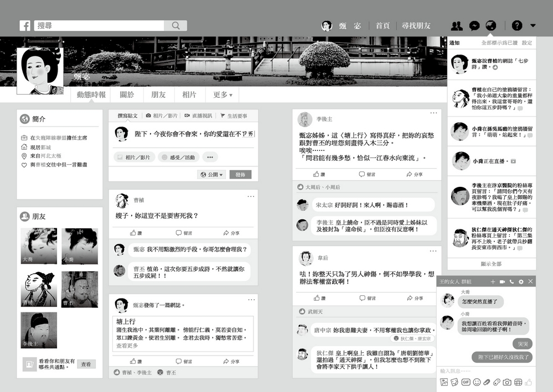553x392 pixels.
Task: Open 曹丕 friend thumbnail
Action: point(80,289)
